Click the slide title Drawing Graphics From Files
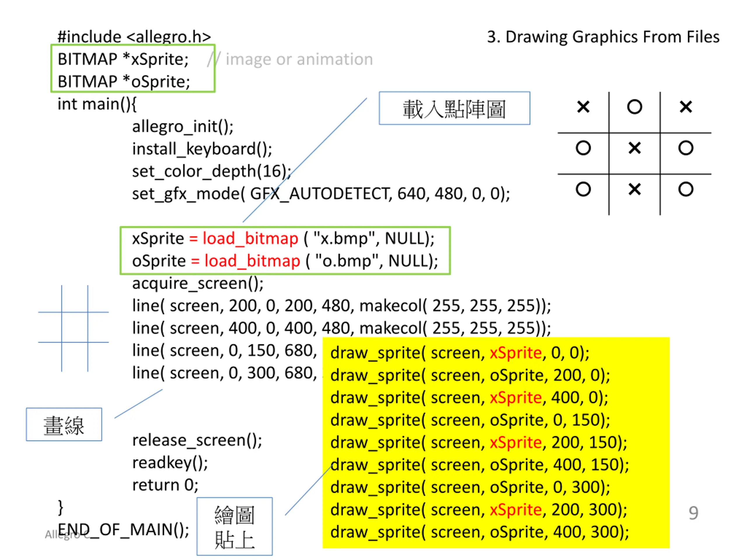Image resolution: width=747 pixels, height=560 pixels. (x=603, y=37)
